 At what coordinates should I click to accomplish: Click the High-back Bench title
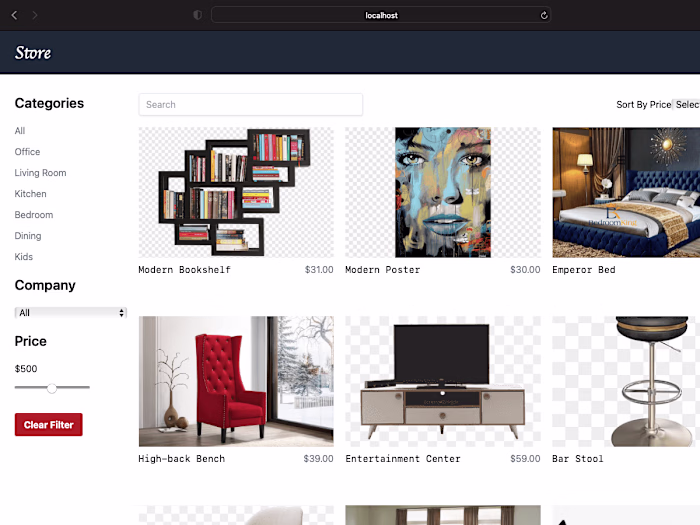pos(182,458)
